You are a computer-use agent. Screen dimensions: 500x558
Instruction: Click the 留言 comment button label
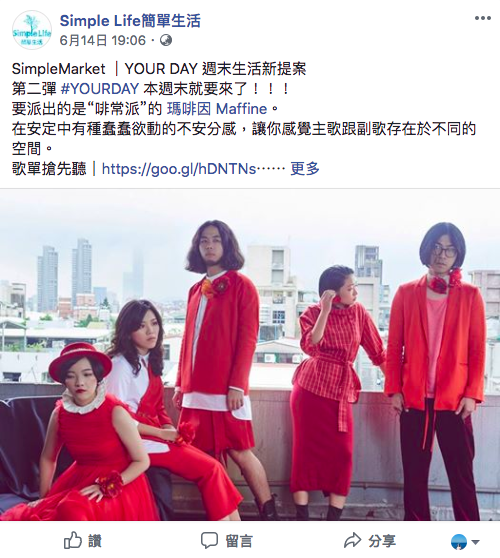(239, 541)
